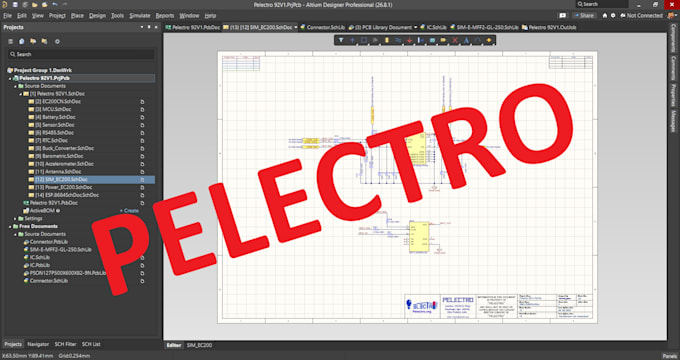
Task: Click the yellow Place Port icon
Action: click(x=444, y=40)
